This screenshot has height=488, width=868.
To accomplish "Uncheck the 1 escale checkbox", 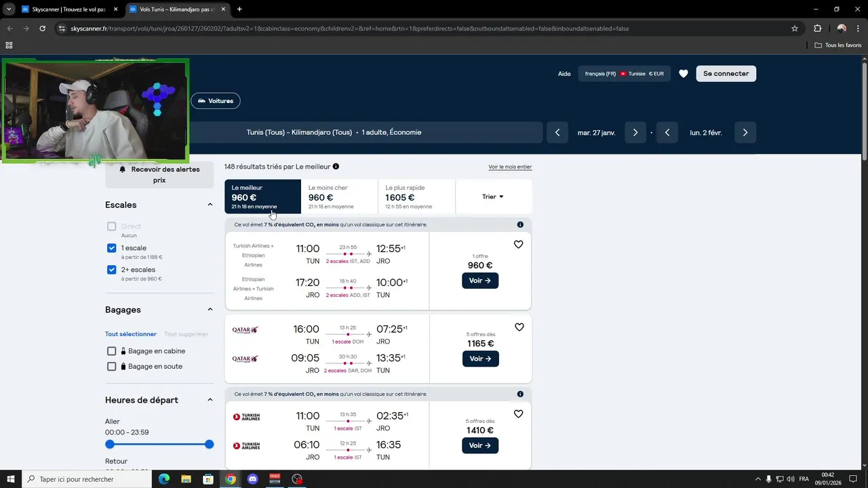I will point(112,248).
